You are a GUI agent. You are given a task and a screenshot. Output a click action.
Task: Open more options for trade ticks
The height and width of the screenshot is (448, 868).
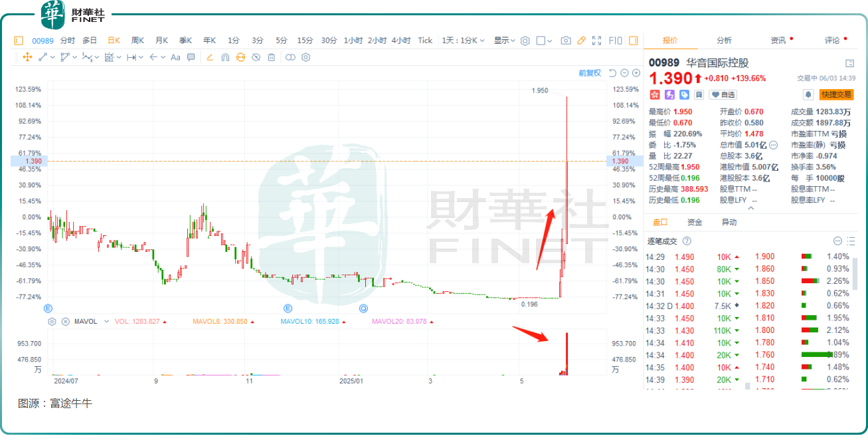tap(837, 241)
